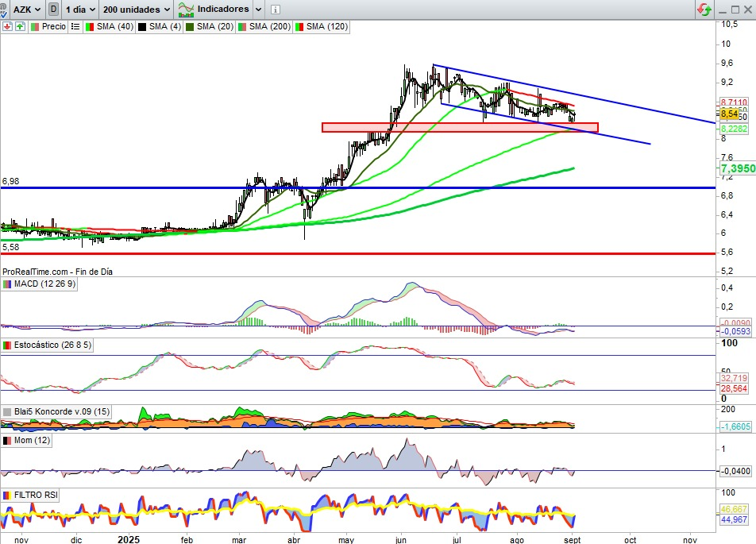Click the dark green SMA (20) label
The height and width of the screenshot is (544, 756).
(210, 26)
